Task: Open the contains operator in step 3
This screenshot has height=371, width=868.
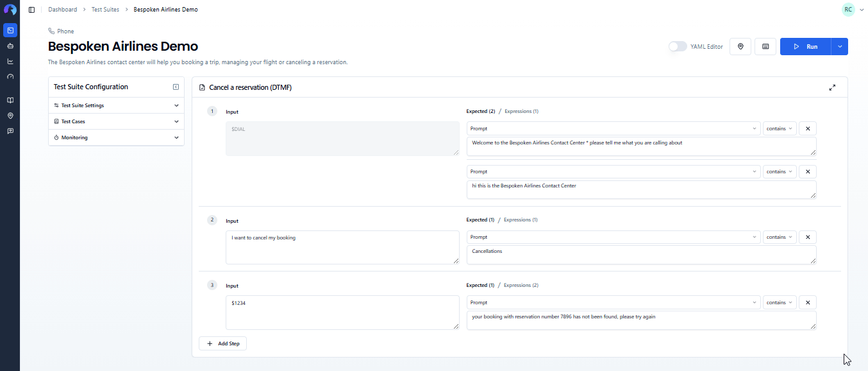Action: (x=780, y=302)
